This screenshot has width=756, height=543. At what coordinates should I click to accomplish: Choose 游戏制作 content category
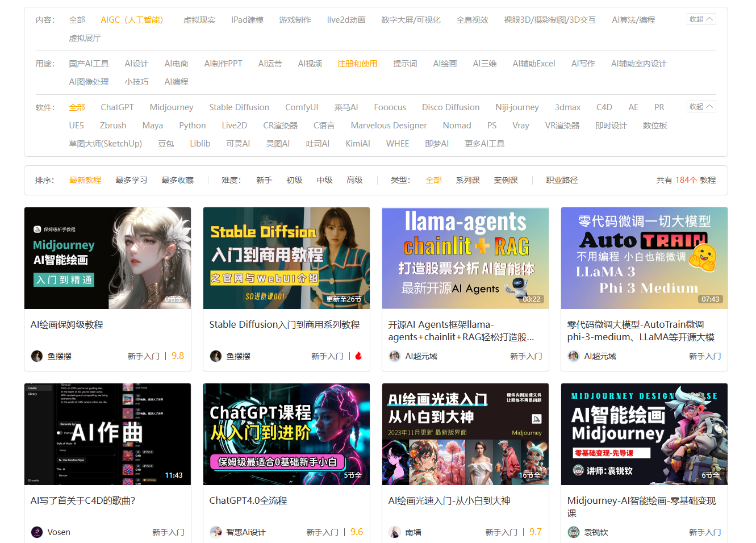coord(295,20)
